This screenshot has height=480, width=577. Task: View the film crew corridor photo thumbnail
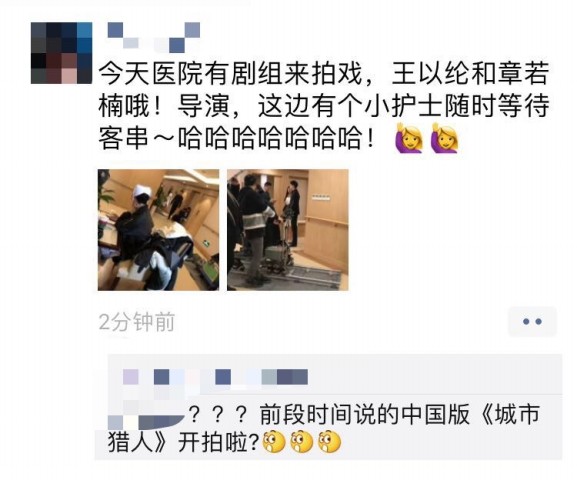[x=288, y=230]
